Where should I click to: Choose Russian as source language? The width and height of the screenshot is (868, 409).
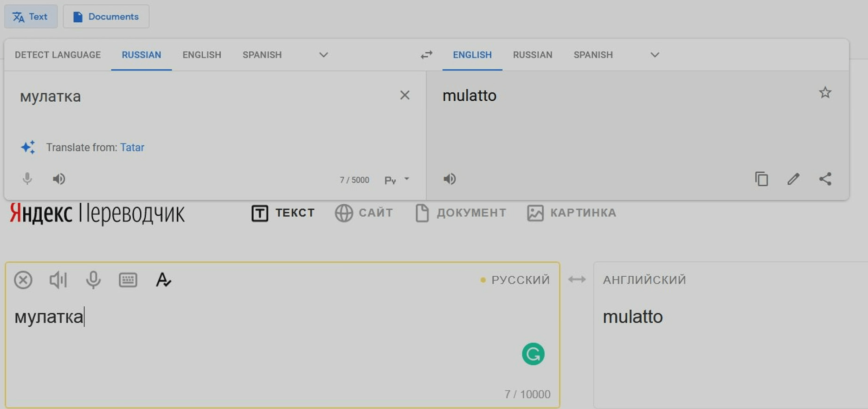point(141,55)
